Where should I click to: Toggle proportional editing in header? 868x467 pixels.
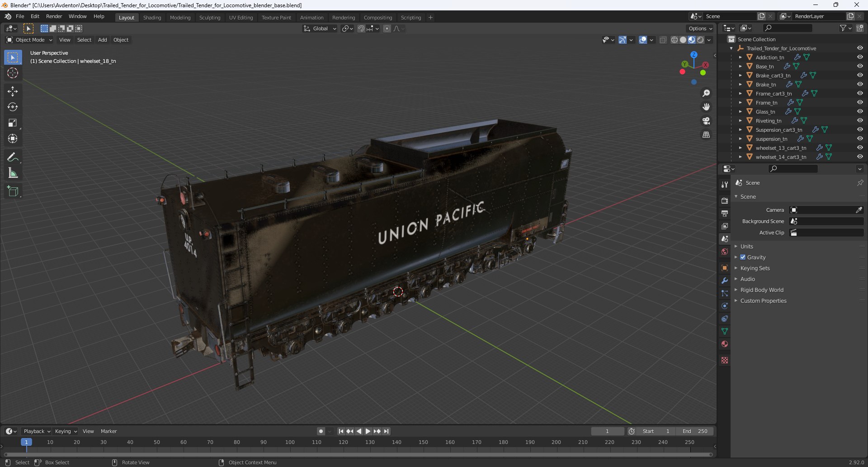pyautogui.click(x=387, y=29)
